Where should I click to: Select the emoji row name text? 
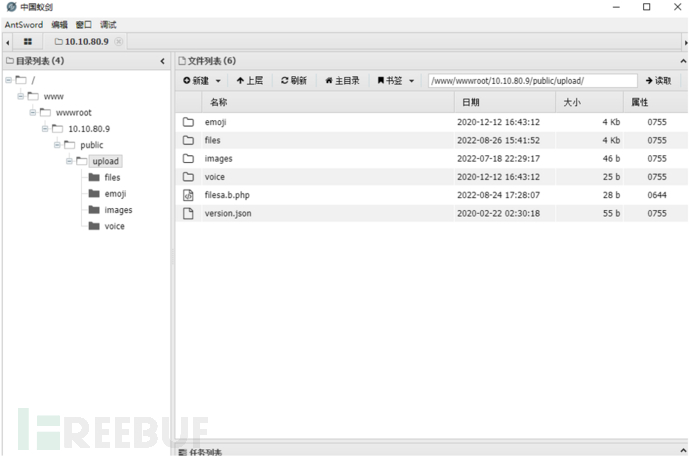tap(215, 122)
